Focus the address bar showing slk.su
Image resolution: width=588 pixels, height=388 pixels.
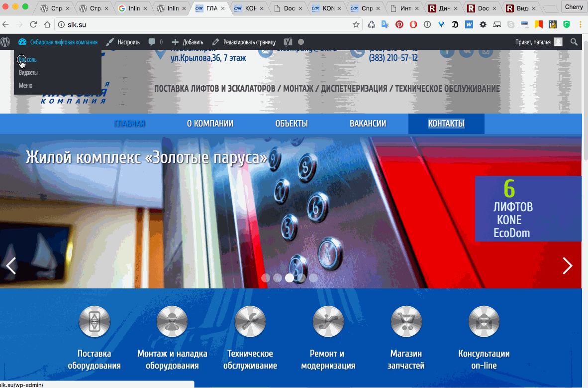[208, 24]
